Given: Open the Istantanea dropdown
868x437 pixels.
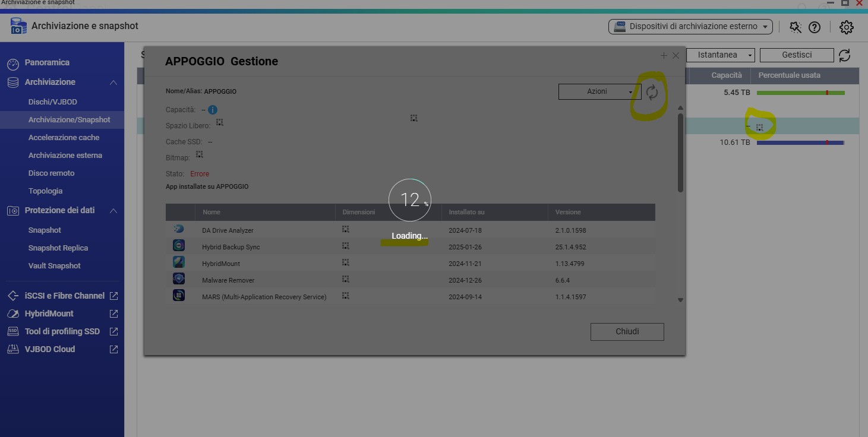Looking at the screenshot, I should [x=720, y=55].
